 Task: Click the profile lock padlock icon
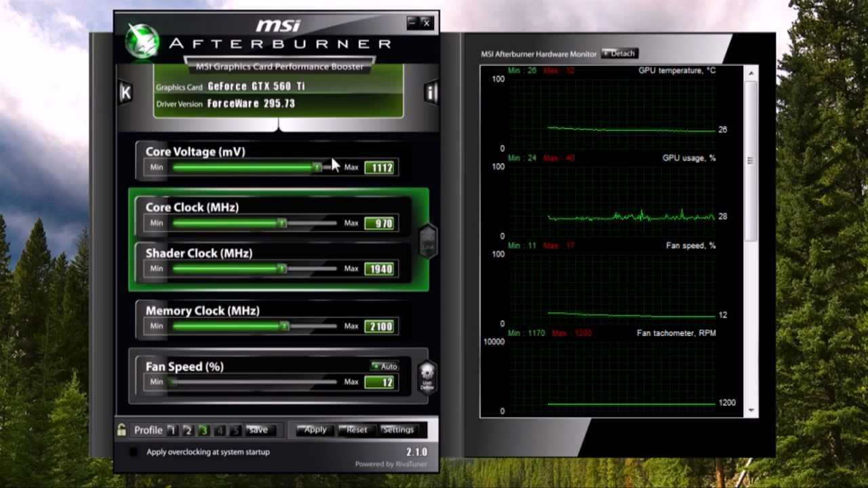[x=122, y=430]
